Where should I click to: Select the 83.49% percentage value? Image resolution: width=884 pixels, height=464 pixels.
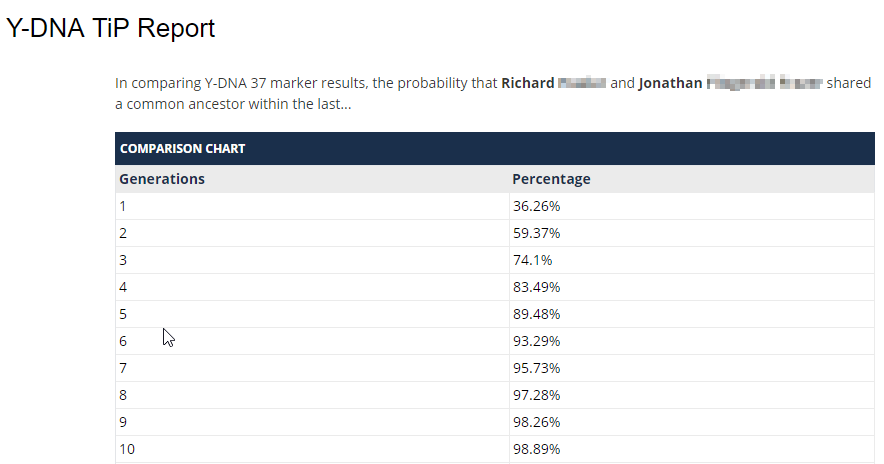pos(536,287)
